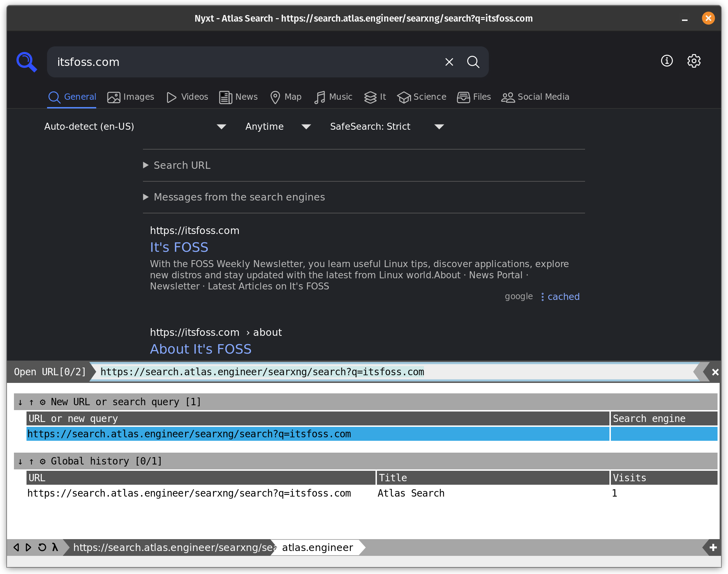Image resolution: width=728 pixels, height=574 pixels.
Task: Click the Images search tab icon
Action: pos(113,97)
